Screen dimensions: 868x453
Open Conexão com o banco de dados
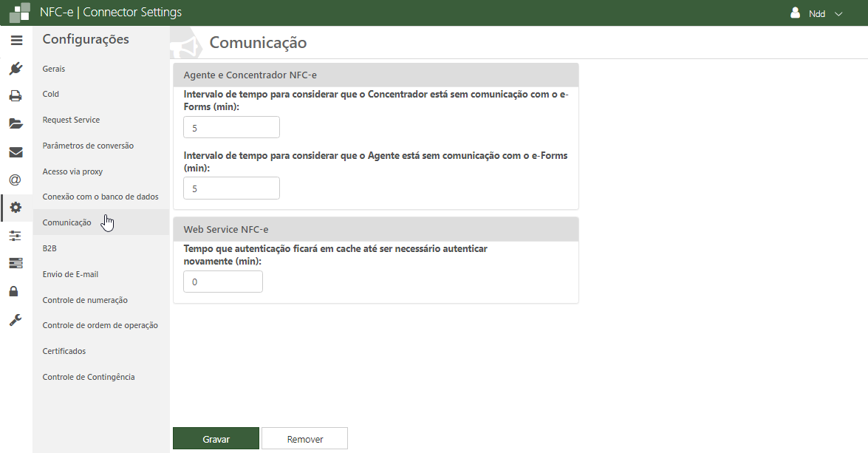tap(100, 197)
